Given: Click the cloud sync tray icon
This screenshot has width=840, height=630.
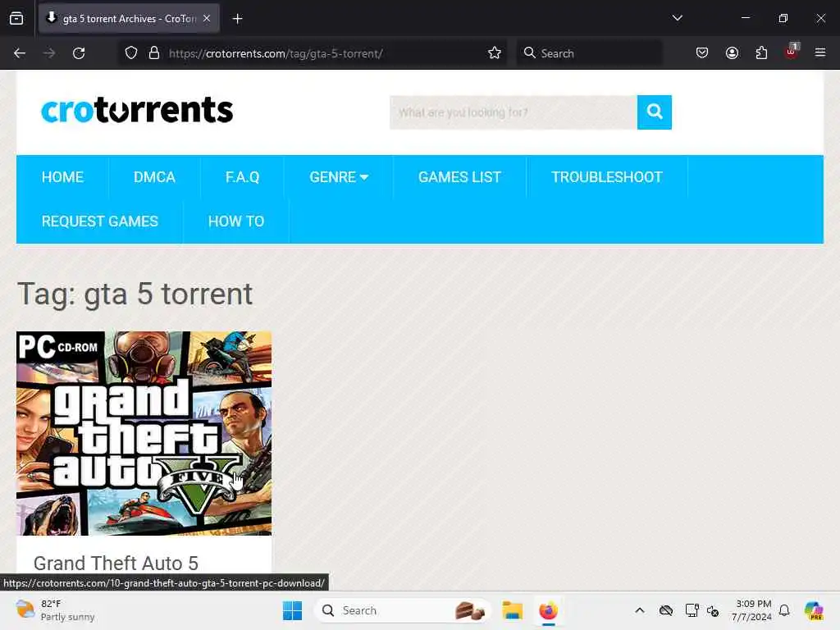Looking at the screenshot, I should (666, 610).
